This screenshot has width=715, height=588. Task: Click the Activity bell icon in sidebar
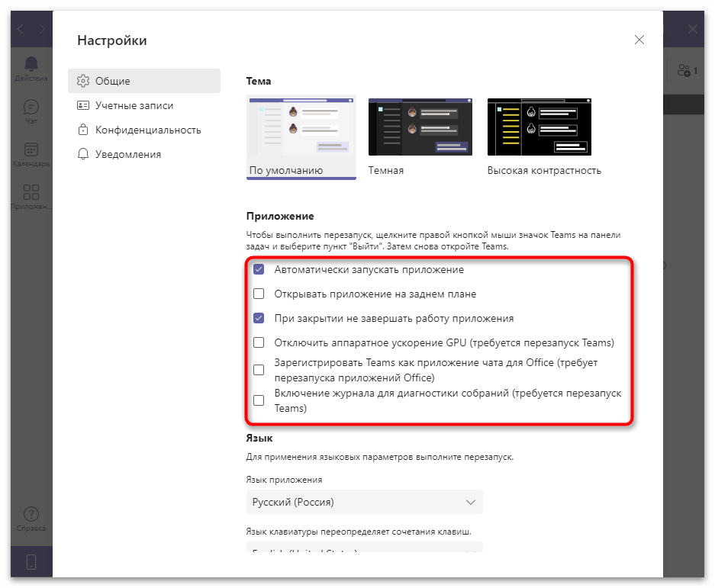point(31,64)
